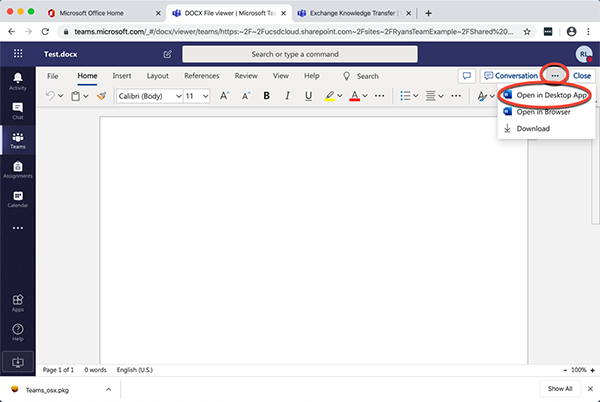Click inside the blank document page
This screenshot has height=402, width=600.
tap(314, 240)
